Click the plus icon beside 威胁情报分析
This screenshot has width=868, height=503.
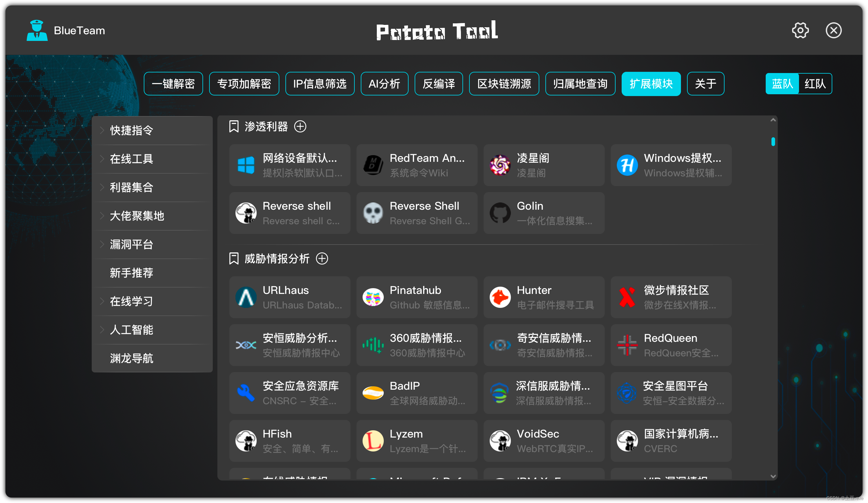322,258
